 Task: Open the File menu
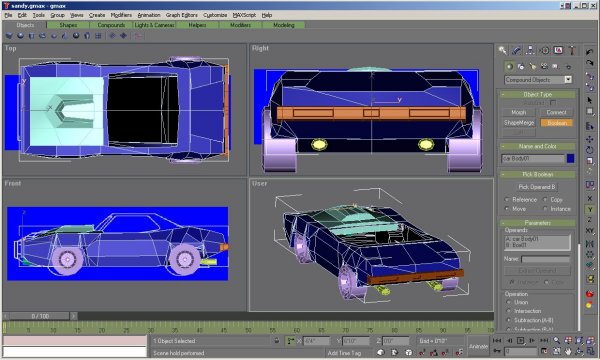coord(8,15)
